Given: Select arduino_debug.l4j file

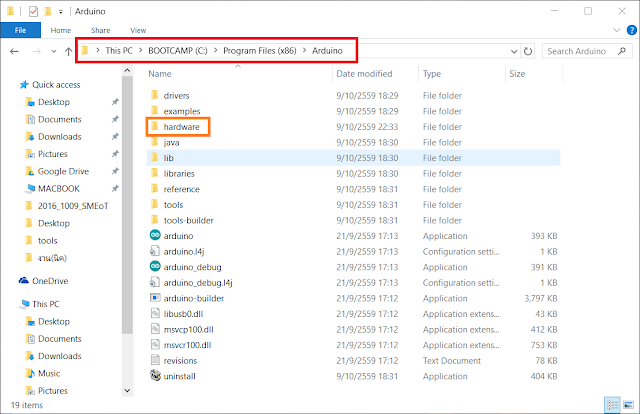Looking at the screenshot, I should (353, 283).
